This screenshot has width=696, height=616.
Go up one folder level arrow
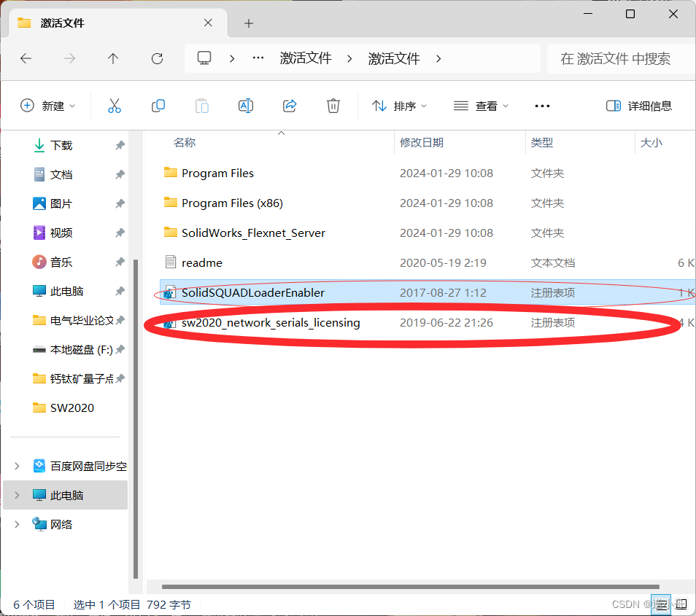[113, 58]
